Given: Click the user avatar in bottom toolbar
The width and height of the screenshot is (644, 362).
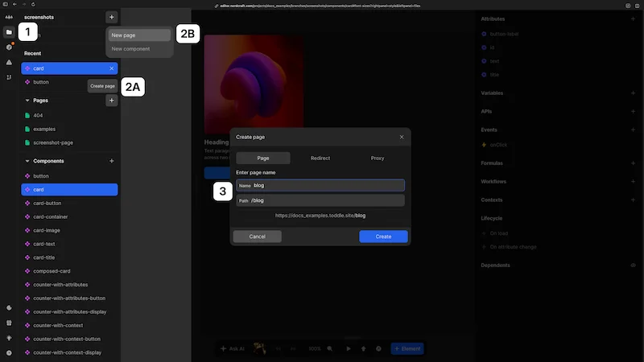Looking at the screenshot, I should 259,348.
